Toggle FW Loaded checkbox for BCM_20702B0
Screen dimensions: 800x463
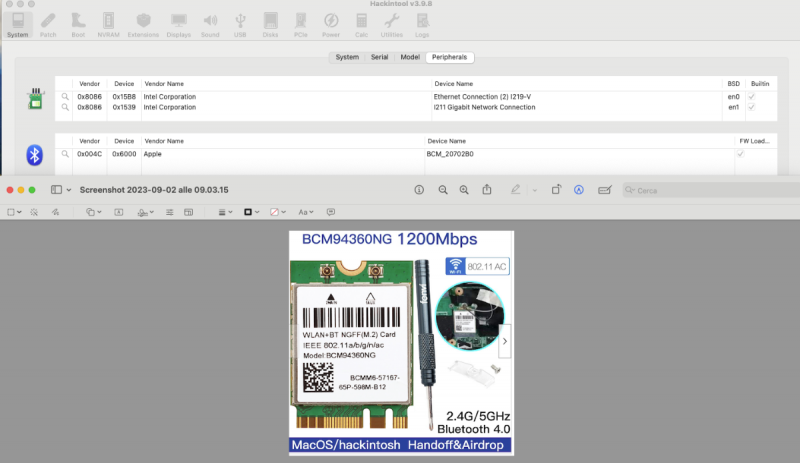(740, 154)
